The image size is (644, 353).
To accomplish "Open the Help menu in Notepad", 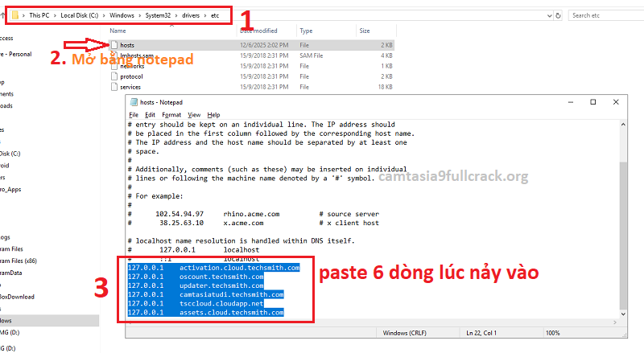I will pyautogui.click(x=213, y=115).
